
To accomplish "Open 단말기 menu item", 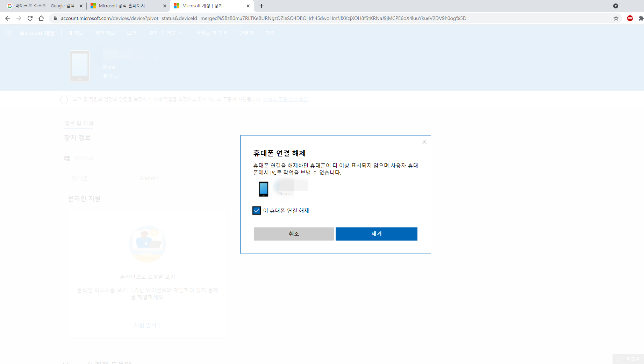I will 246,33.
